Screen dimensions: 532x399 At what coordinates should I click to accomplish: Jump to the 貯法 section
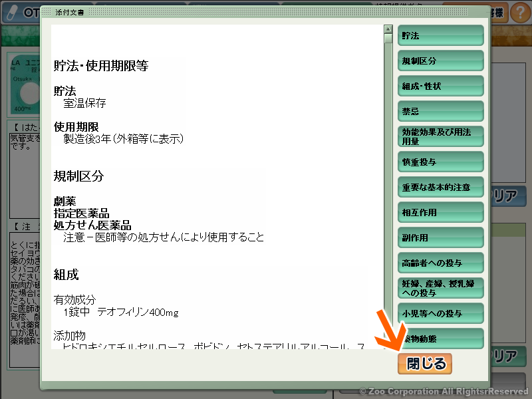[x=440, y=35]
